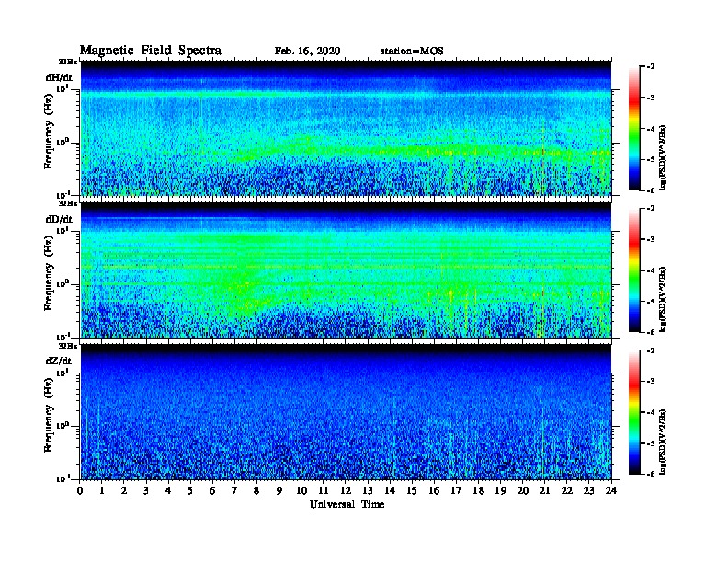
Task: Select hour tick label 19 on time axis
Action: pos(500,490)
